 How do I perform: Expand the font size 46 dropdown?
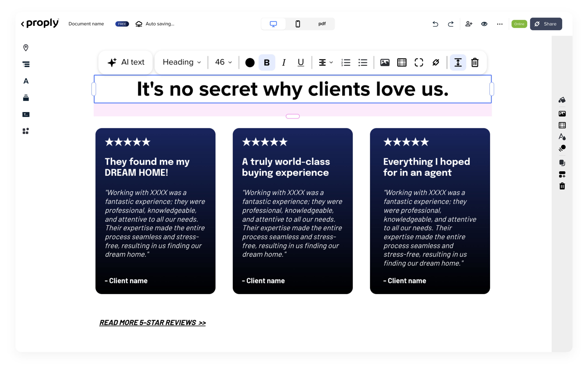click(223, 62)
